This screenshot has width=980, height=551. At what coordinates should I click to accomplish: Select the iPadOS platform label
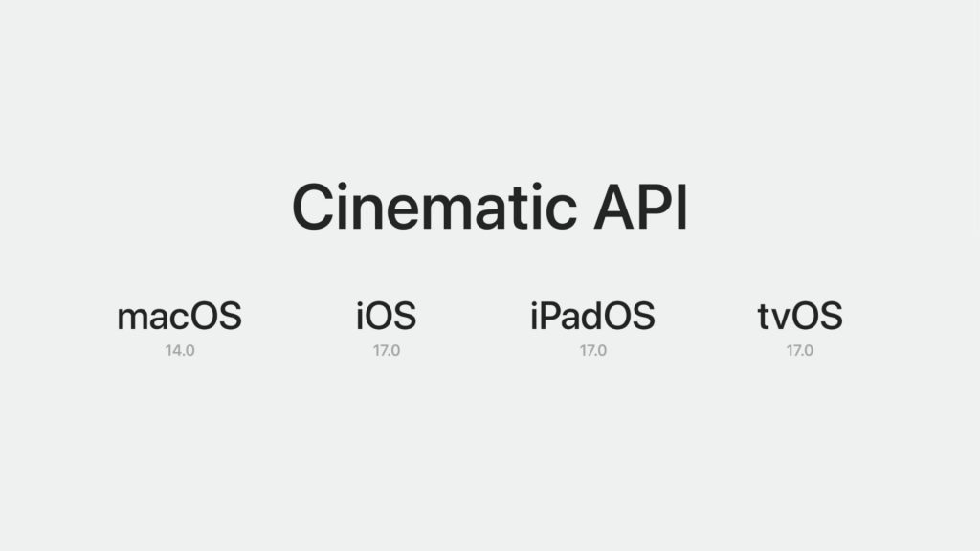[x=592, y=316]
